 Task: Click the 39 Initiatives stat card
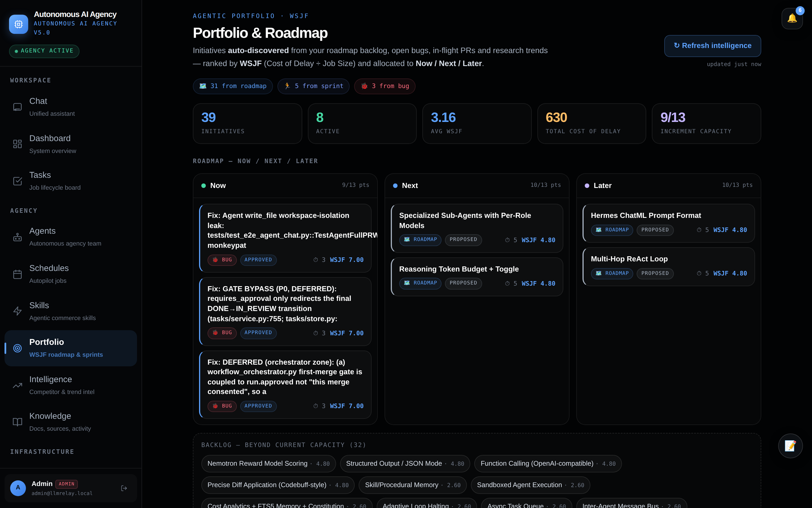coord(247,124)
